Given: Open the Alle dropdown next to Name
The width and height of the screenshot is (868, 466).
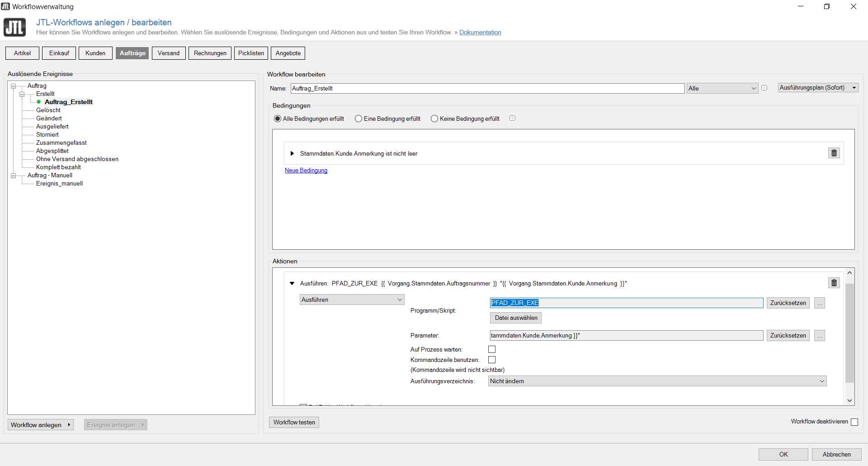Looking at the screenshot, I should point(722,88).
